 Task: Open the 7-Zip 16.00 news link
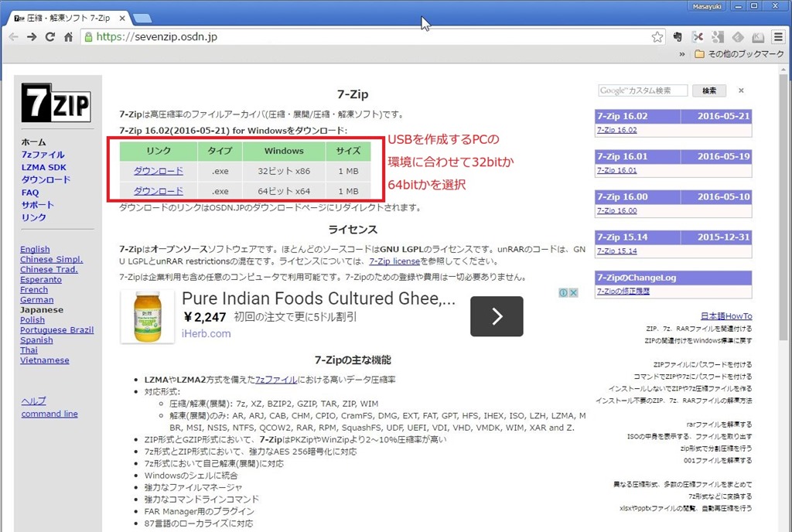point(616,210)
